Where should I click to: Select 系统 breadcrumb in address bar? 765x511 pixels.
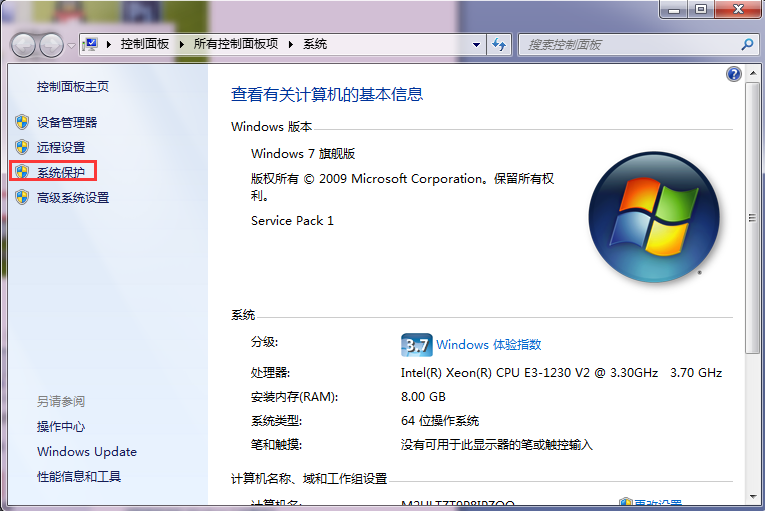pyautogui.click(x=315, y=44)
